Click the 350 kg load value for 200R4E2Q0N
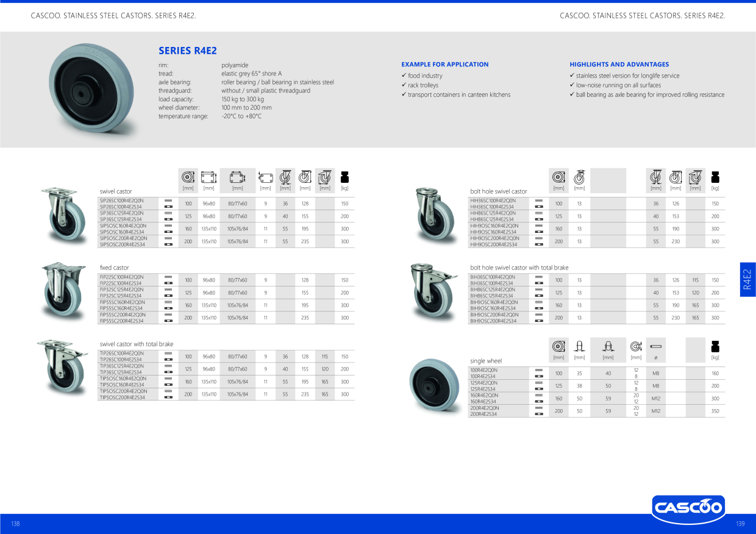The height and width of the screenshot is (534, 756). click(715, 411)
